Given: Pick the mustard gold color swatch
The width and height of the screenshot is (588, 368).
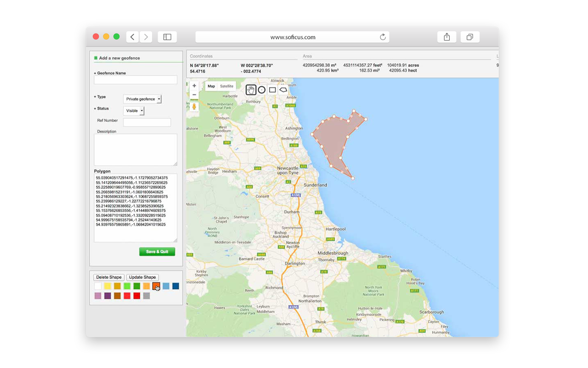Looking at the screenshot, I should point(117,286).
